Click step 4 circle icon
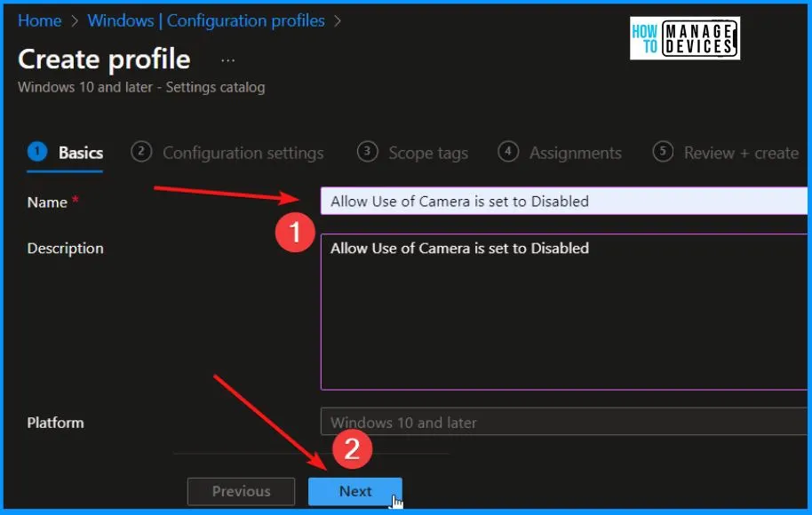This screenshot has width=812, height=515. pyautogui.click(x=508, y=152)
